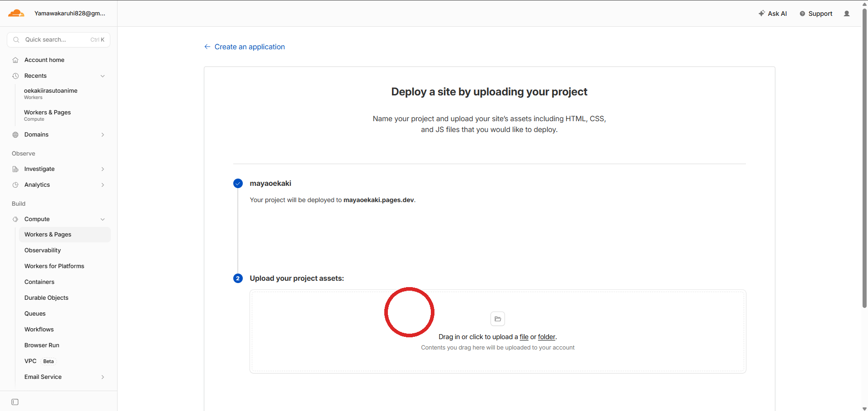Click the Account home house icon

click(15, 60)
